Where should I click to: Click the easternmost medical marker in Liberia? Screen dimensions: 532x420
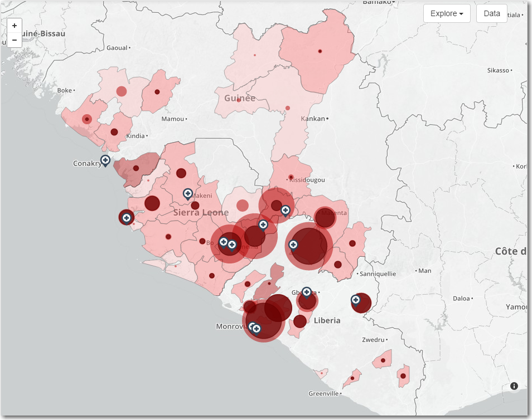(x=355, y=300)
